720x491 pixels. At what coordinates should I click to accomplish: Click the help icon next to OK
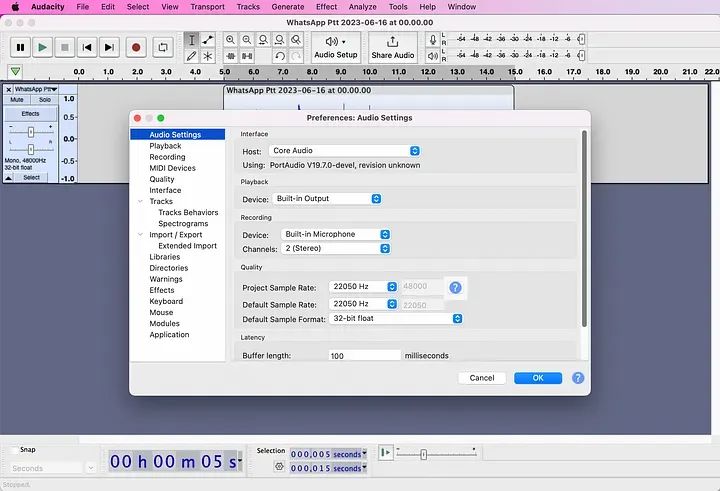(578, 378)
